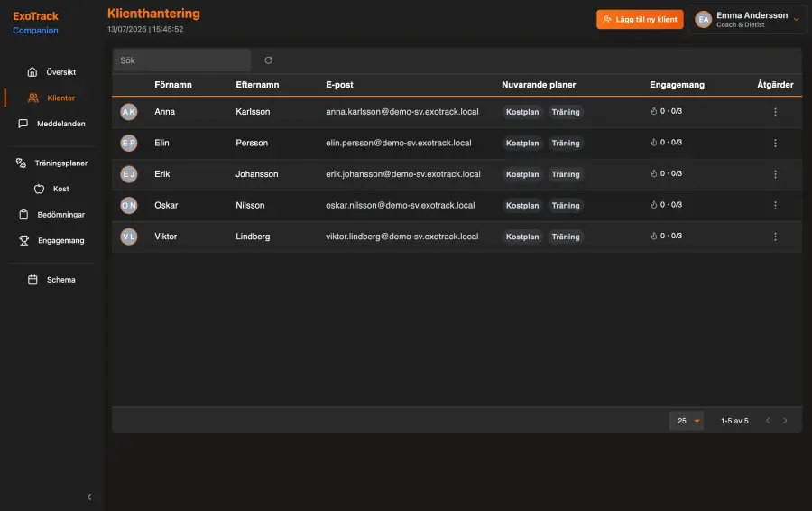Click Träning tag for Oskar Nilsson
This screenshot has width=812, height=511.
point(566,206)
